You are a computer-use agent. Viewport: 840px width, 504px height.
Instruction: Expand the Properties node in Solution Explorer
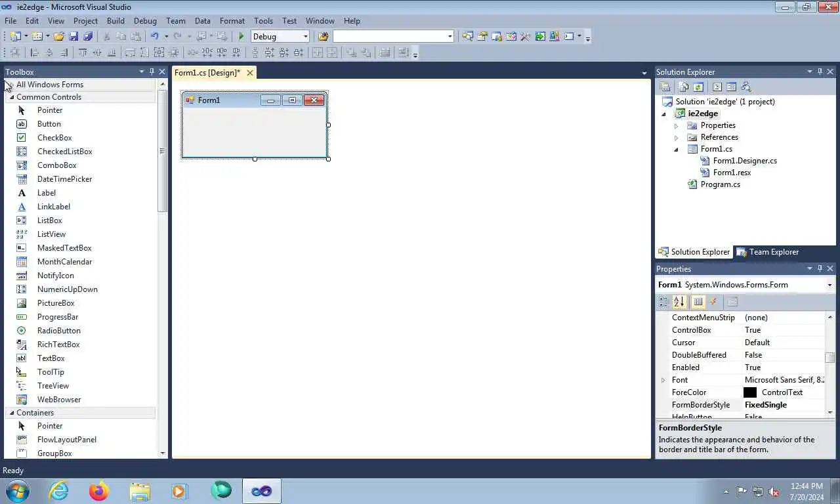[677, 125]
